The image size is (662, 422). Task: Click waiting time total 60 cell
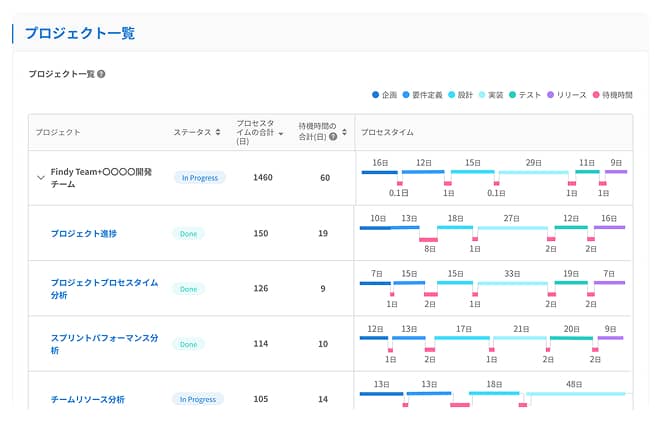tap(325, 178)
